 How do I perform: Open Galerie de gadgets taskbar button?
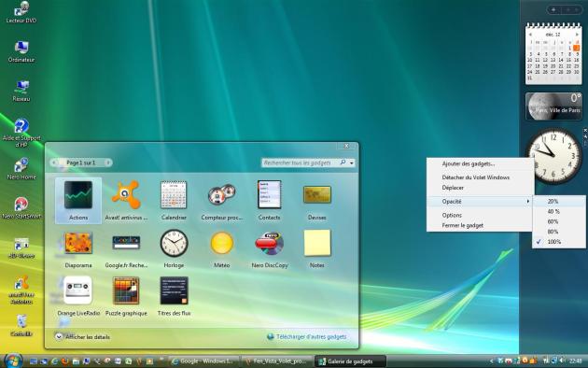tap(350, 361)
